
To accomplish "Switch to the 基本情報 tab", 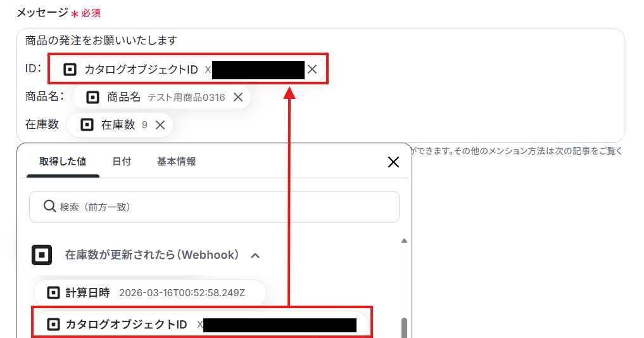I will (x=176, y=162).
